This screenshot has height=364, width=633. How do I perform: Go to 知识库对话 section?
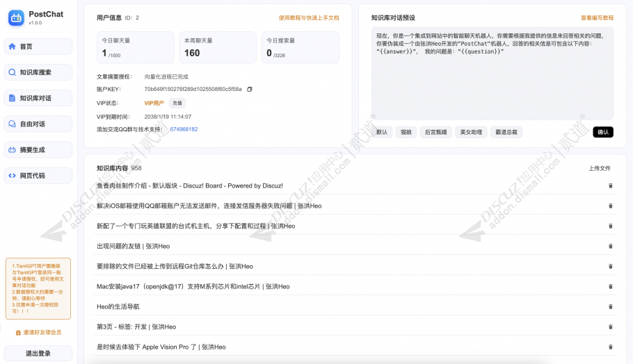pos(38,98)
